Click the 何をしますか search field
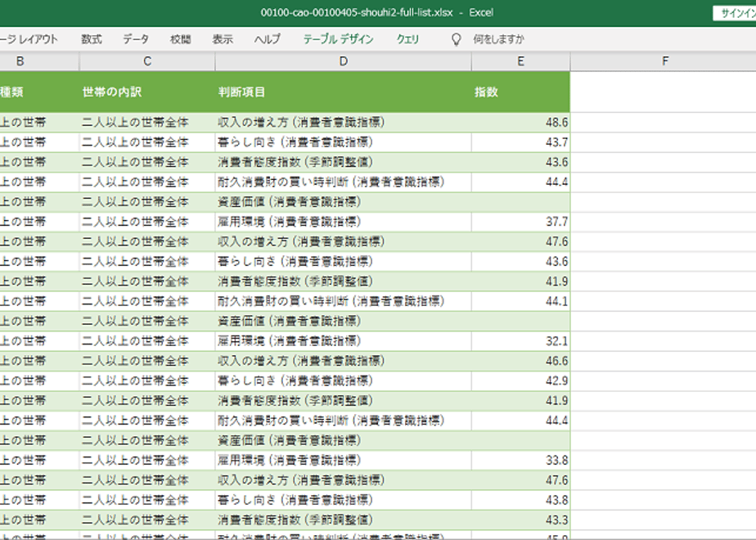Image resolution: width=756 pixels, height=540 pixels. coord(498,39)
